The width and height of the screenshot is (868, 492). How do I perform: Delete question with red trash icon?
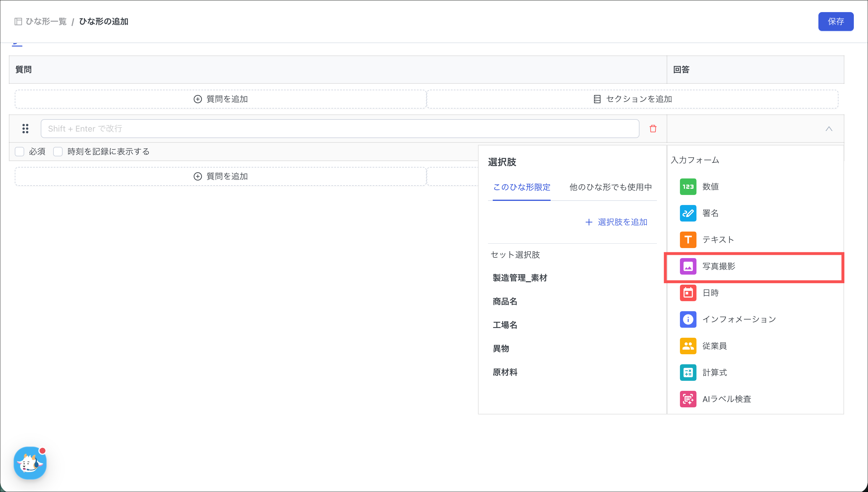coord(652,129)
